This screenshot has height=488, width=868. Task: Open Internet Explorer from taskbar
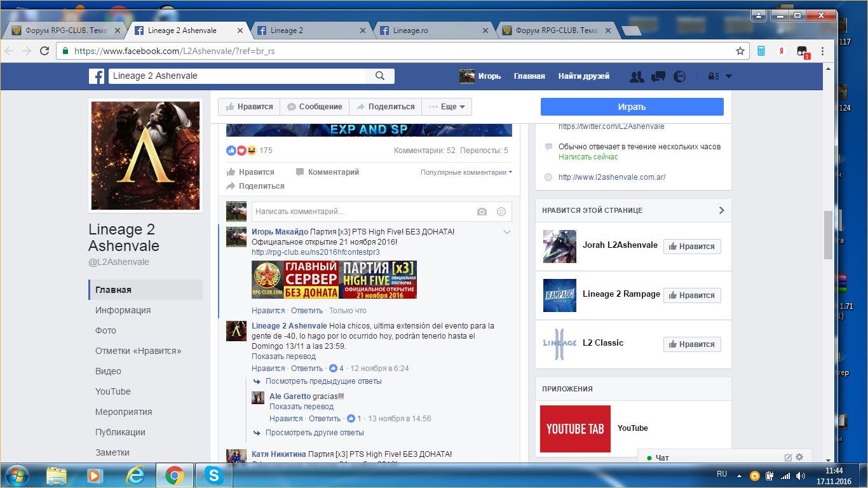[135, 475]
